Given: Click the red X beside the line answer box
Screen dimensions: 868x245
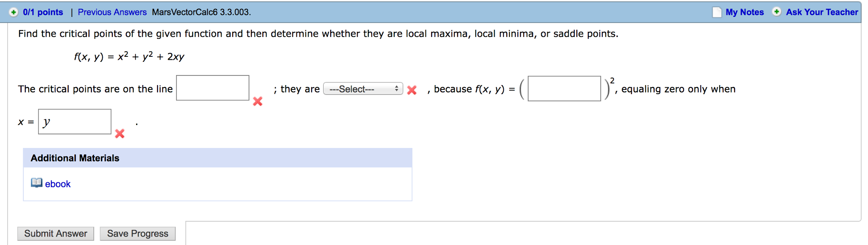Looking at the screenshot, I should (257, 102).
